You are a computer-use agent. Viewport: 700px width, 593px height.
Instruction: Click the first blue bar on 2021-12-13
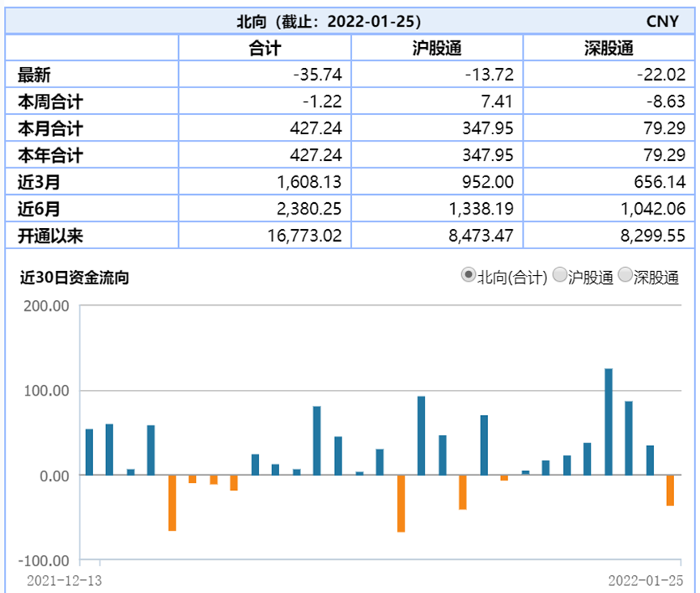tap(89, 452)
